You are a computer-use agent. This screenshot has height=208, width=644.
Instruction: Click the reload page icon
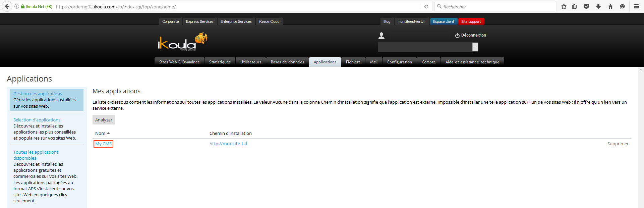[x=426, y=6]
